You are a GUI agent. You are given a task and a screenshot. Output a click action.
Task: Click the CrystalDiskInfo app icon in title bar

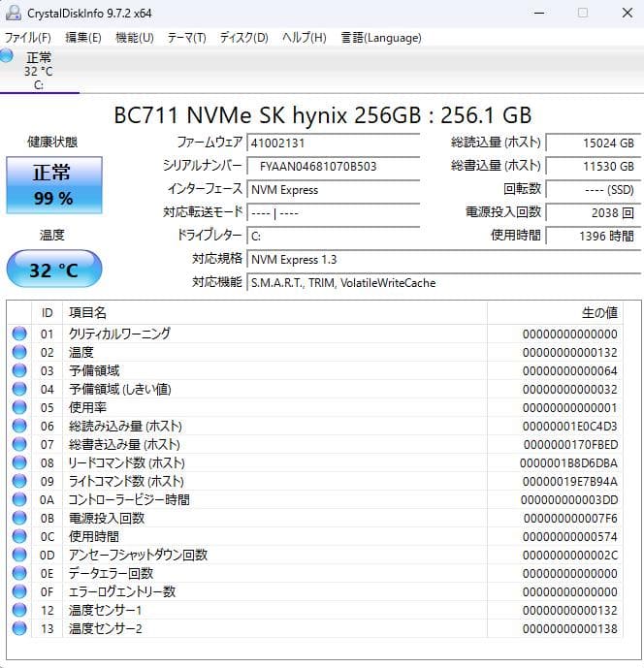(x=14, y=13)
